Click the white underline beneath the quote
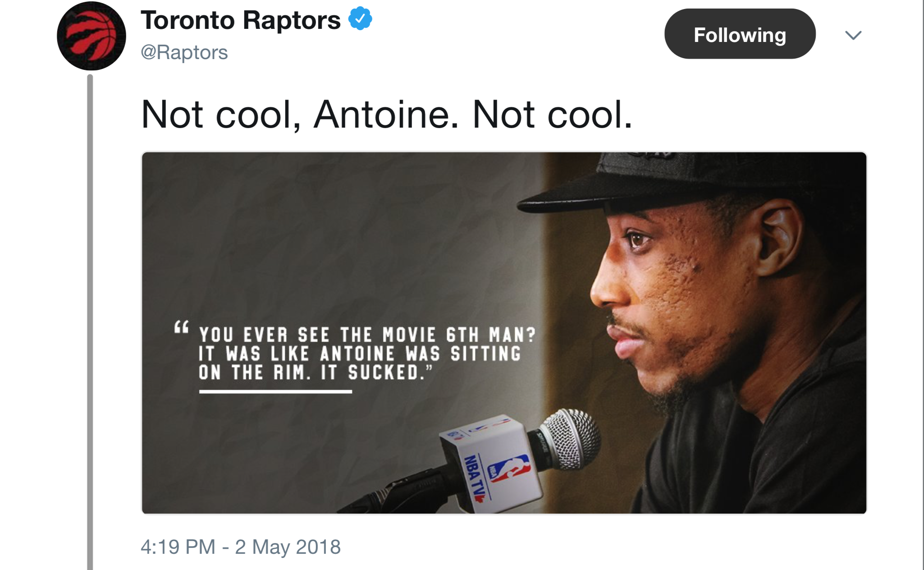This screenshot has height=570, width=924. [275, 391]
